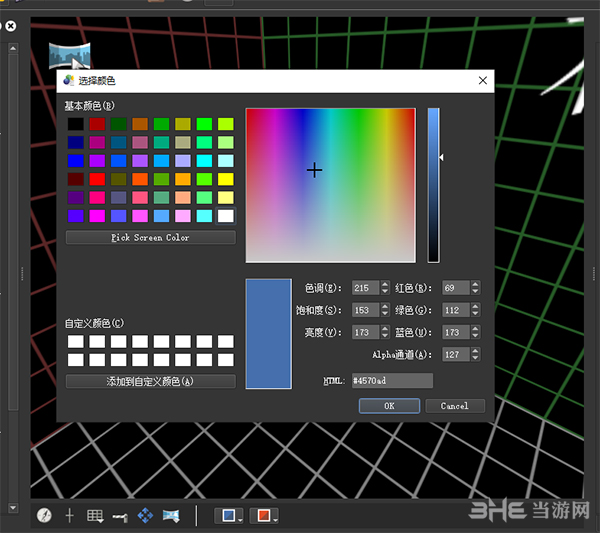Close the 选择颜色 dialog
The image size is (600, 533).
click(x=483, y=80)
